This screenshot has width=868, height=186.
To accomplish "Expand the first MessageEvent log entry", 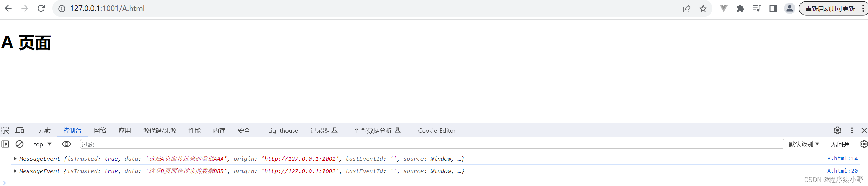I will [x=15, y=158].
